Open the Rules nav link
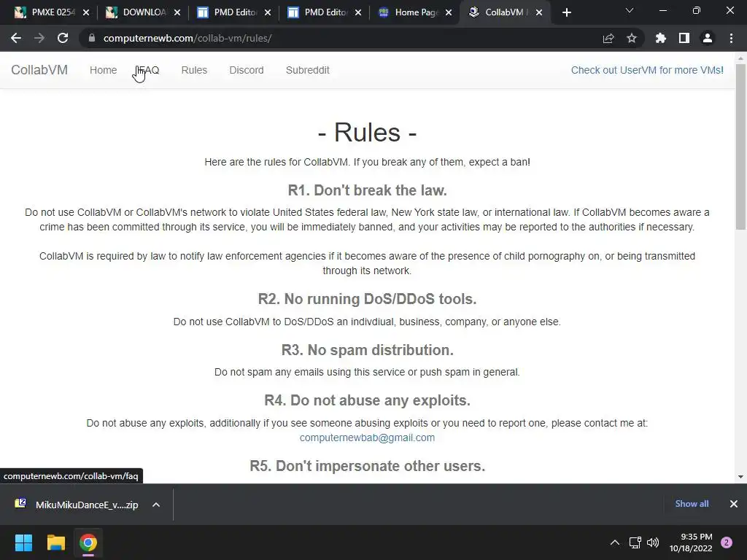Viewport: 747px width, 560px height. [194, 70]
